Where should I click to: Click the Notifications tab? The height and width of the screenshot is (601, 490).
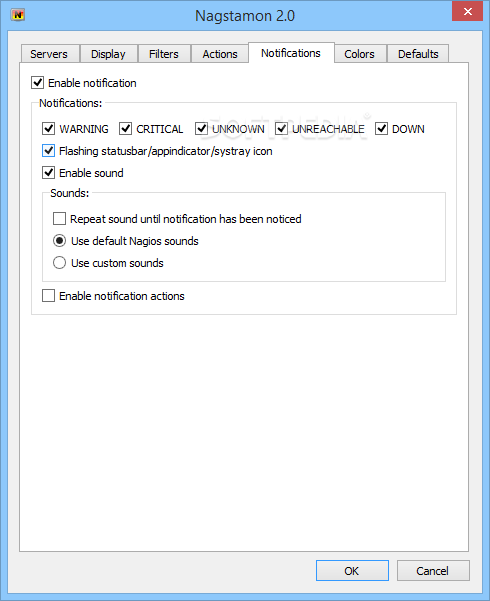pyautogui.click(x=291, y=53)
